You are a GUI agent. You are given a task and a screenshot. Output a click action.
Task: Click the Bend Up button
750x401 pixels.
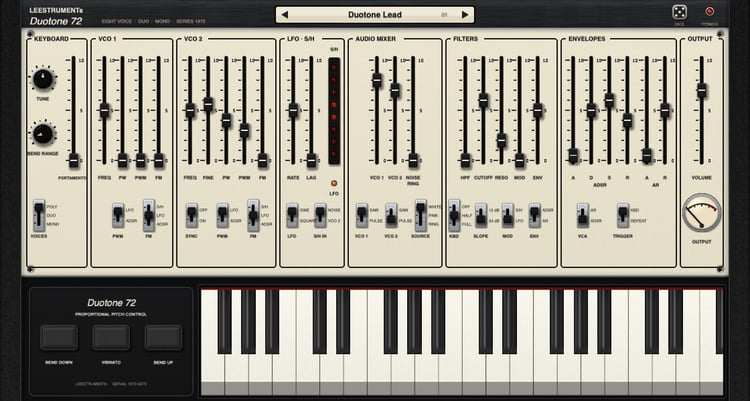point(163,338)
